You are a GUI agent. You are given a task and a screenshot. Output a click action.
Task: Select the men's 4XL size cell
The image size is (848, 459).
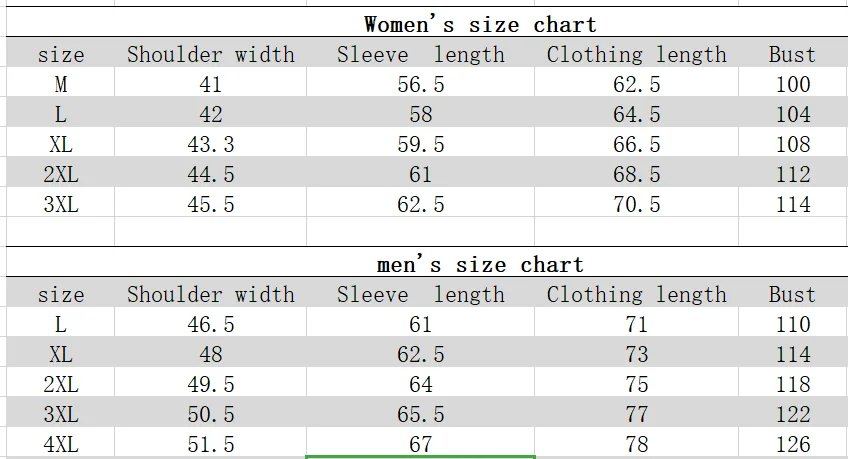pyautogui.click(x=61, y=443)
